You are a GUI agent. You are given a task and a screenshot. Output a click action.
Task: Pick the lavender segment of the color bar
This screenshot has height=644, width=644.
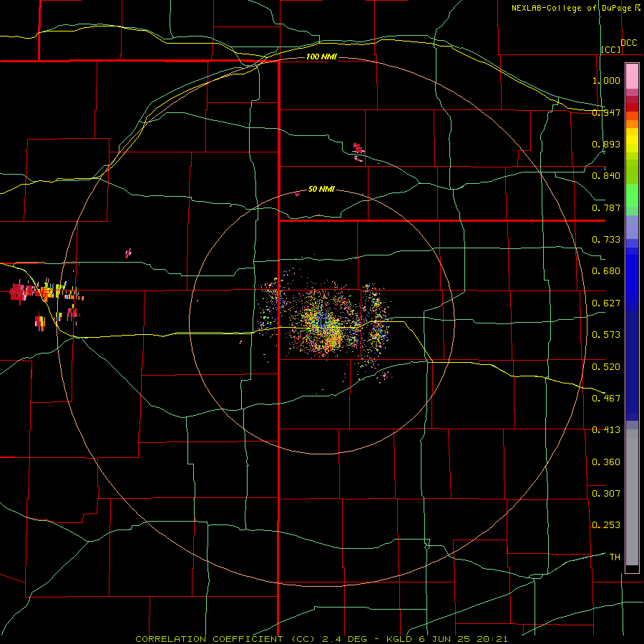pos(632,227)
